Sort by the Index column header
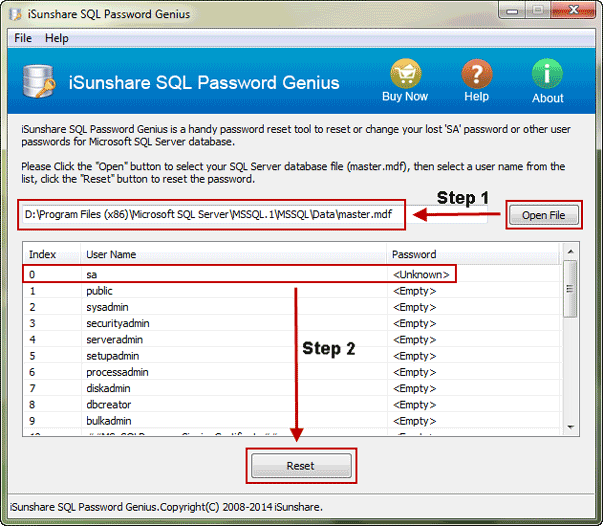 (52, 254)
